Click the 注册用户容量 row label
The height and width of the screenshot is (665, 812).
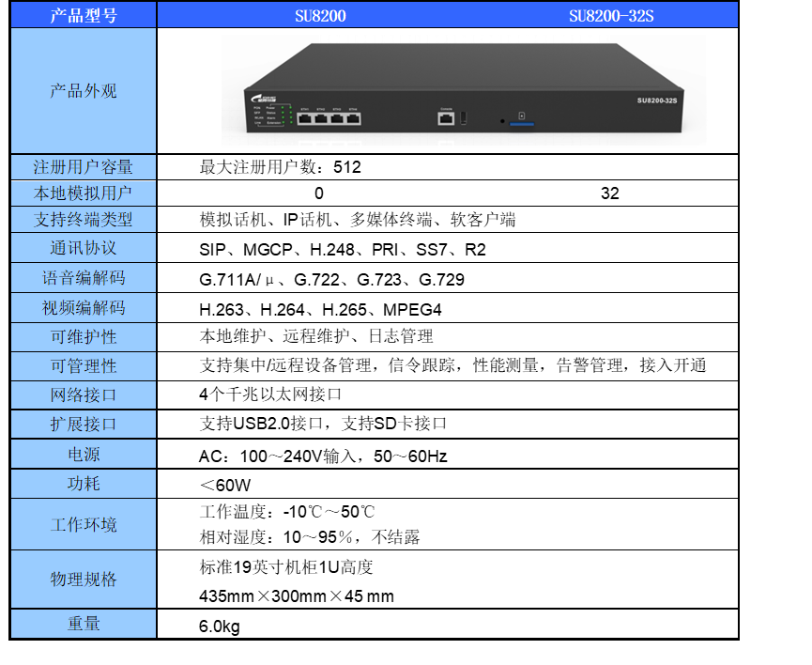click(84, 167)
